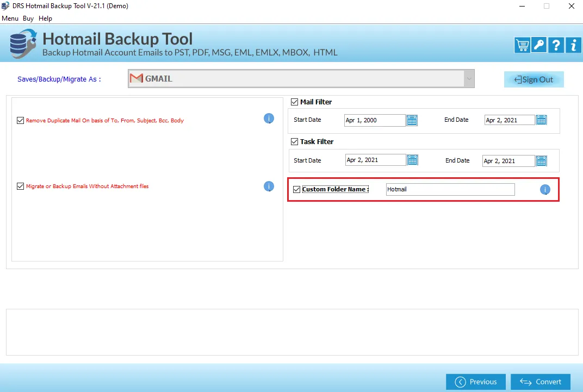Toggle Remove Duplicate Mail checkbox
Image resolution: width=583 pixels, height=392 pixels.
[x=21, y=120]
